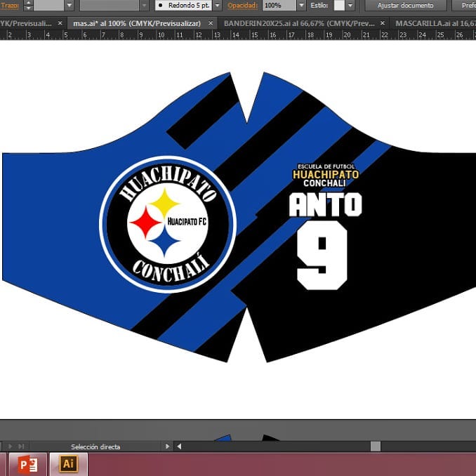Click the Estilo graphic style swatch

tap(339, 5)
